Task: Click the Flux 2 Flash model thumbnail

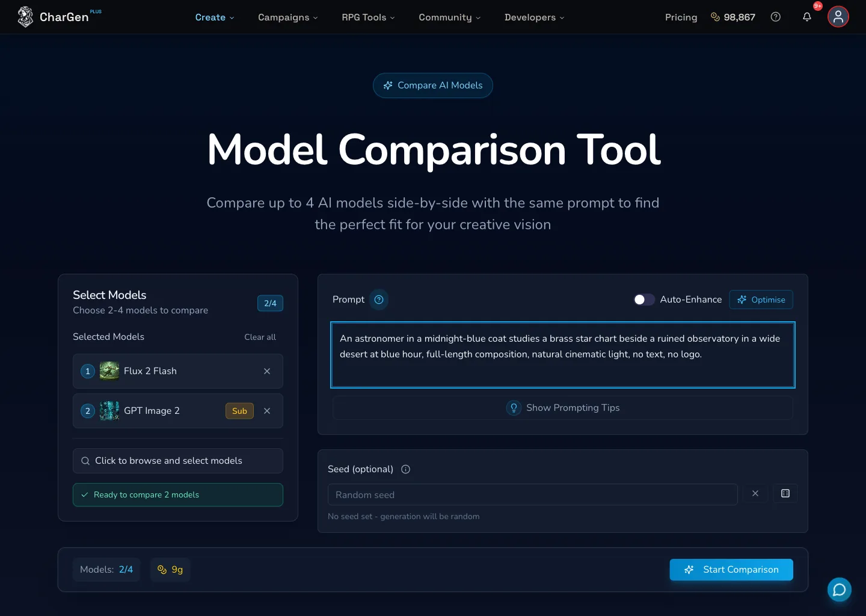Action: tap(109, 371)
